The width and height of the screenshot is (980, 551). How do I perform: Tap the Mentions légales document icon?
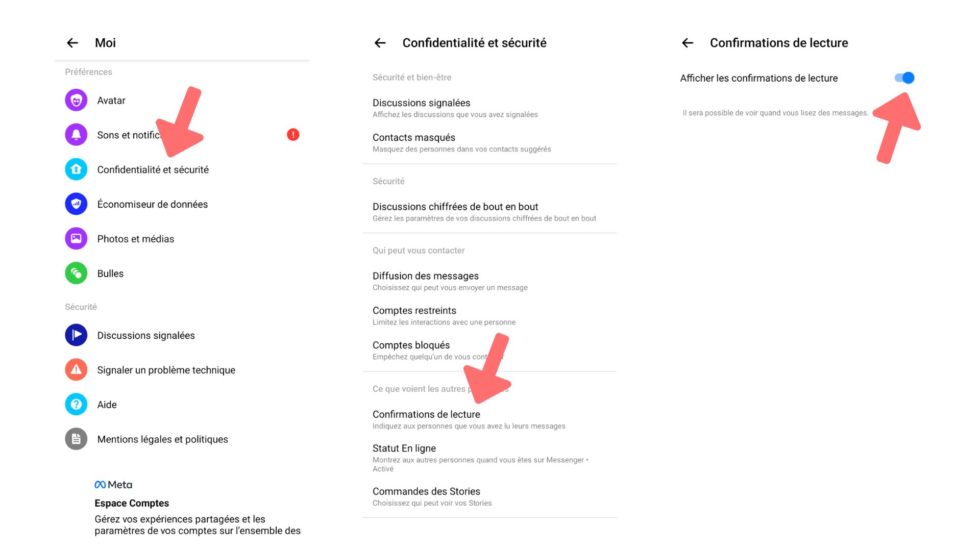[x=76, y=439]
